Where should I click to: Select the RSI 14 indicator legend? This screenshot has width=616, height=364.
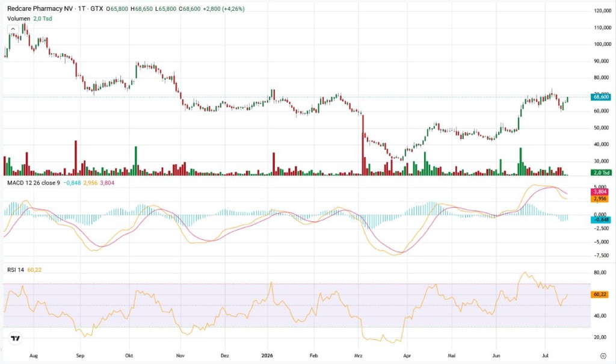point(15,270)
